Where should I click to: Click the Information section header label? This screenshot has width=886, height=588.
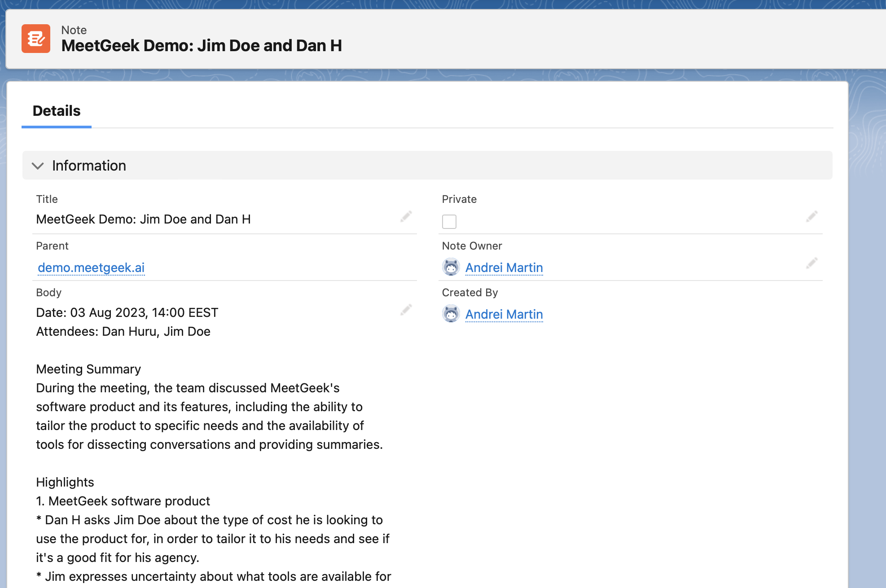point(89,166)
